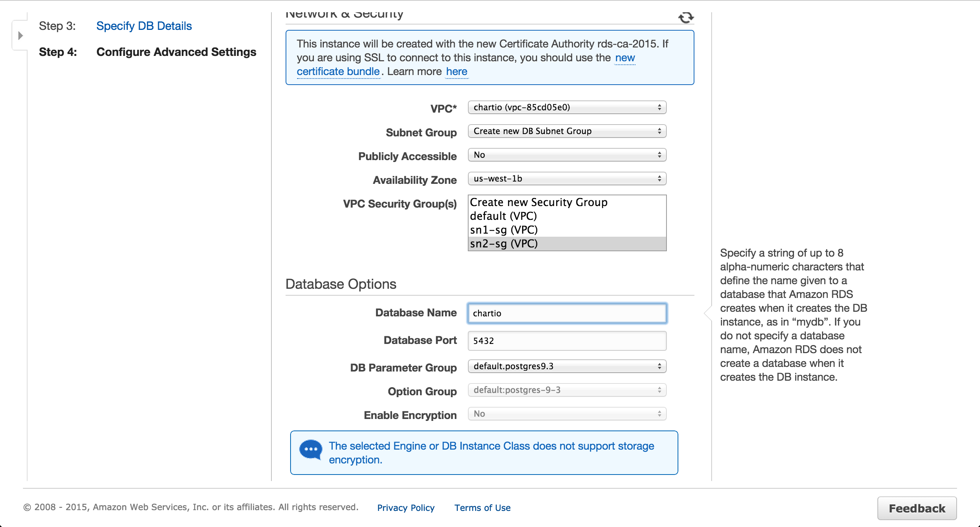Screen dimensions: 980x527
Task: Open the Subnet Group dropdown
Action: point(567,131)
